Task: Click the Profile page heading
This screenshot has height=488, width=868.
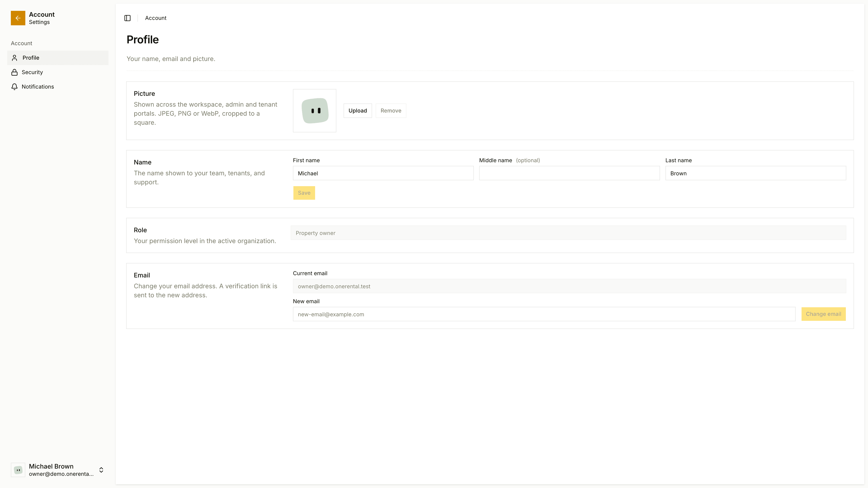Action: [143, 40]
